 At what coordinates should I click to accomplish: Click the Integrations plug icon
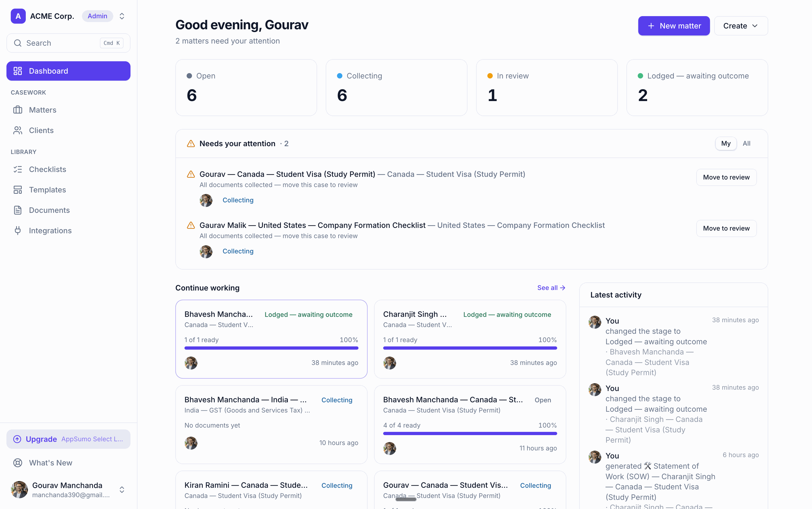tap(17, 231)
